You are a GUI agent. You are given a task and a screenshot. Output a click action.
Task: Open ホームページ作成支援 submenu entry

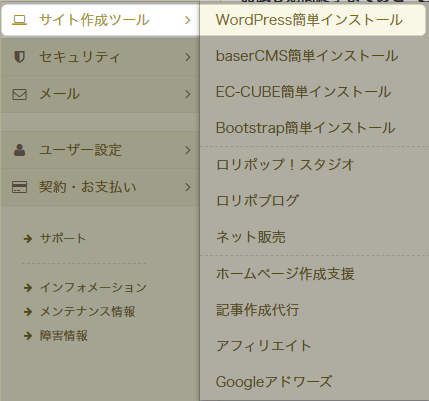point(285,274)
